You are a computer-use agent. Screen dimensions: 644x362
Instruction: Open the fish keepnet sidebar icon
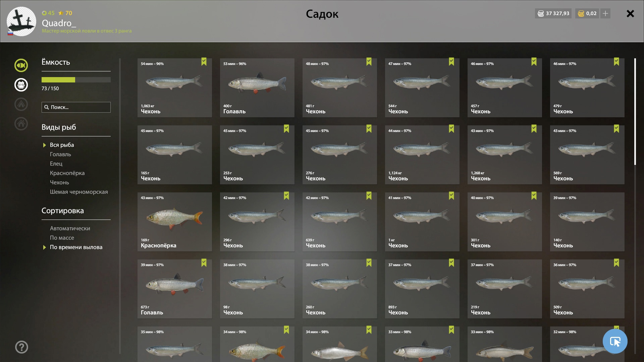coord(21,65)
